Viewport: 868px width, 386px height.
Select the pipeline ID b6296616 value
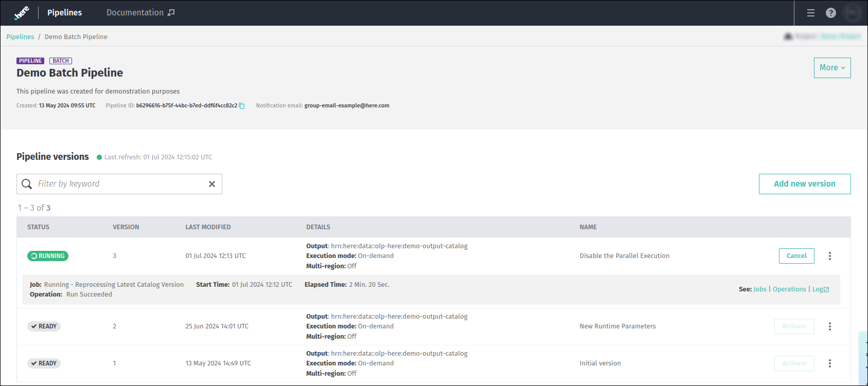pos(187,106)
